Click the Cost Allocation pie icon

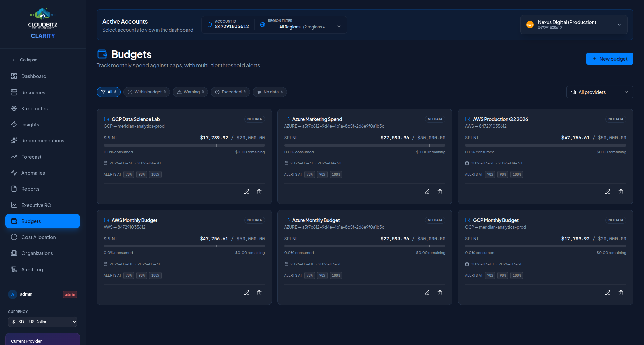point(14,237)
